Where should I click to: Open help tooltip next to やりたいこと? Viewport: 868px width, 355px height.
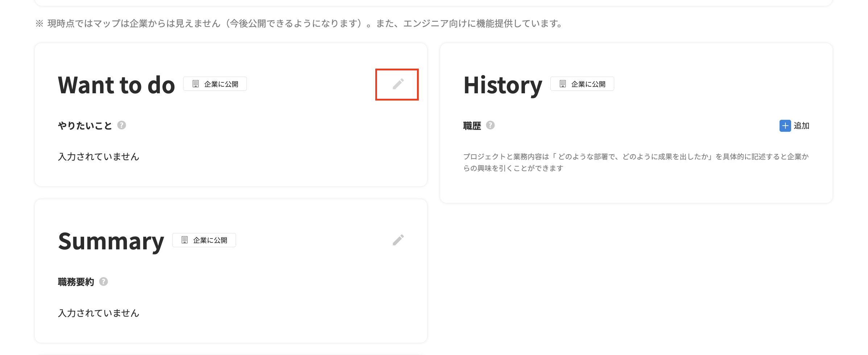tap(121, 125)
